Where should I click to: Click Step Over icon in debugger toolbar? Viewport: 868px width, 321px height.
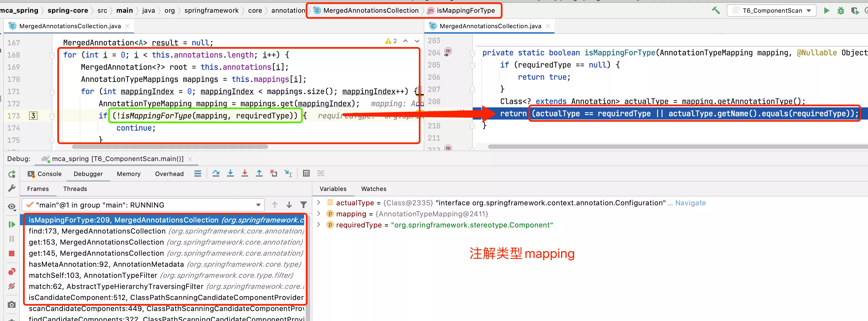click(x=216, y=174)
